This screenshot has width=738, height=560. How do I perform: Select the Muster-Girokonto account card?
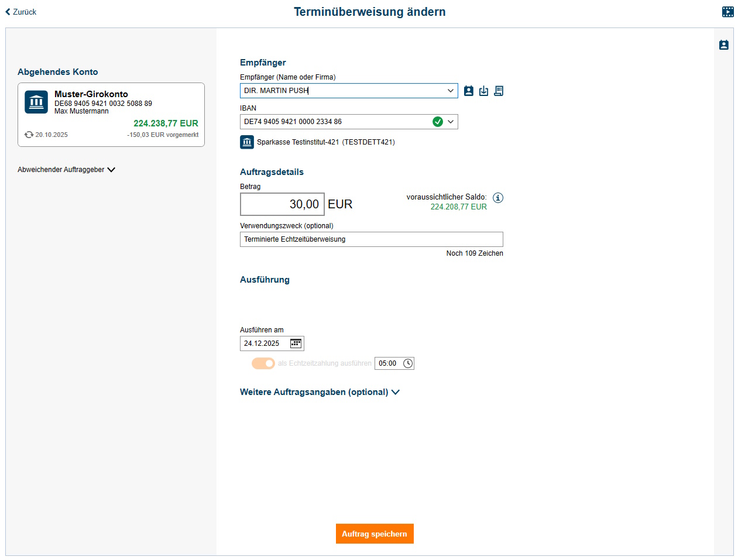[111, 114]
